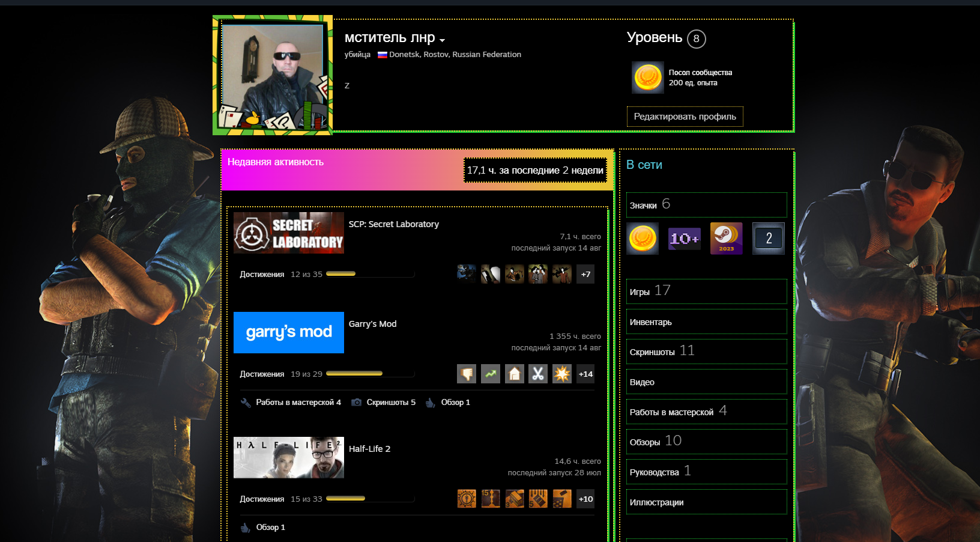Screen dimensions: 980x542
Task: Open the Garry's Mod title link
Action: coord(372,324)
